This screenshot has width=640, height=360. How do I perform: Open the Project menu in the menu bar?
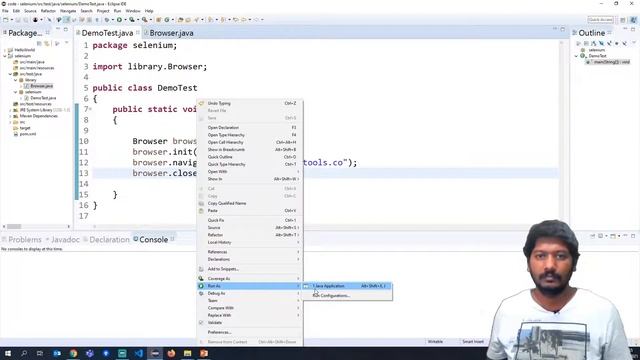[103, 11]
